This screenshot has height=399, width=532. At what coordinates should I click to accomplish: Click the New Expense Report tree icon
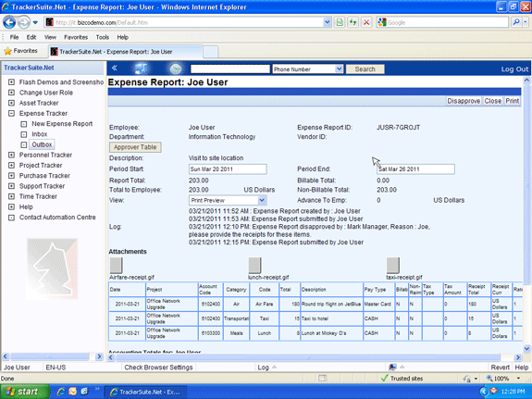(24, 124)
